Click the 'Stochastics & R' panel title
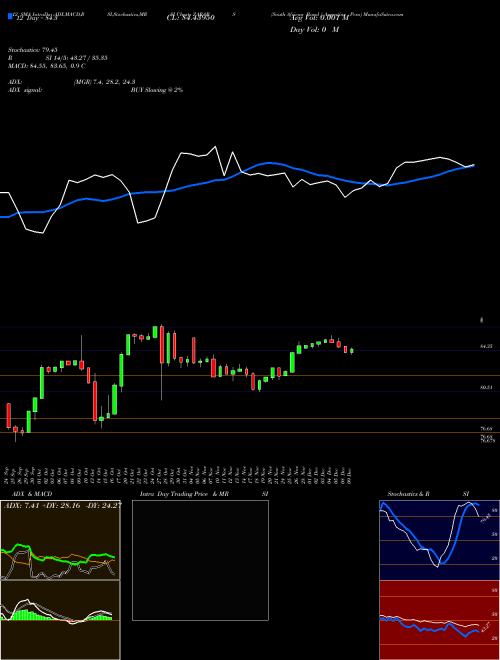 (409, 494)
